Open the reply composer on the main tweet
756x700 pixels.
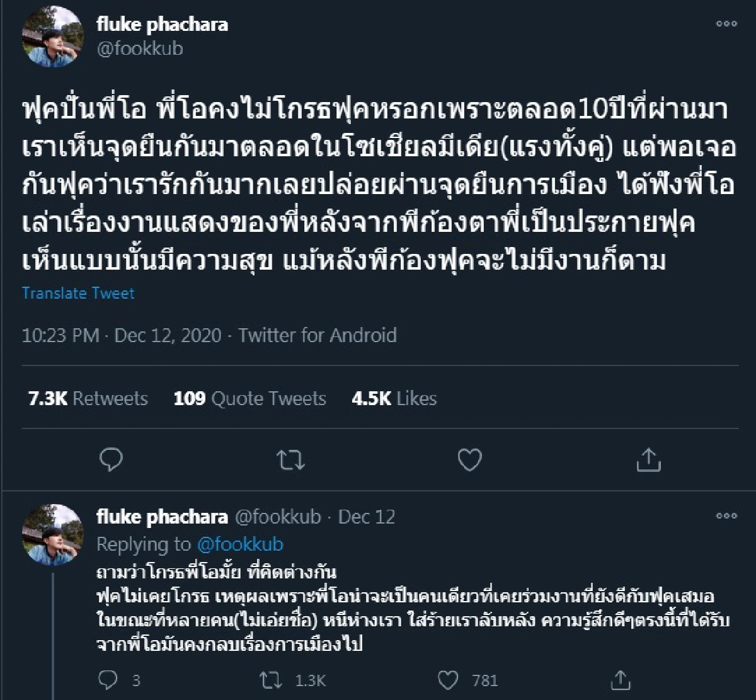coord(112,461)
